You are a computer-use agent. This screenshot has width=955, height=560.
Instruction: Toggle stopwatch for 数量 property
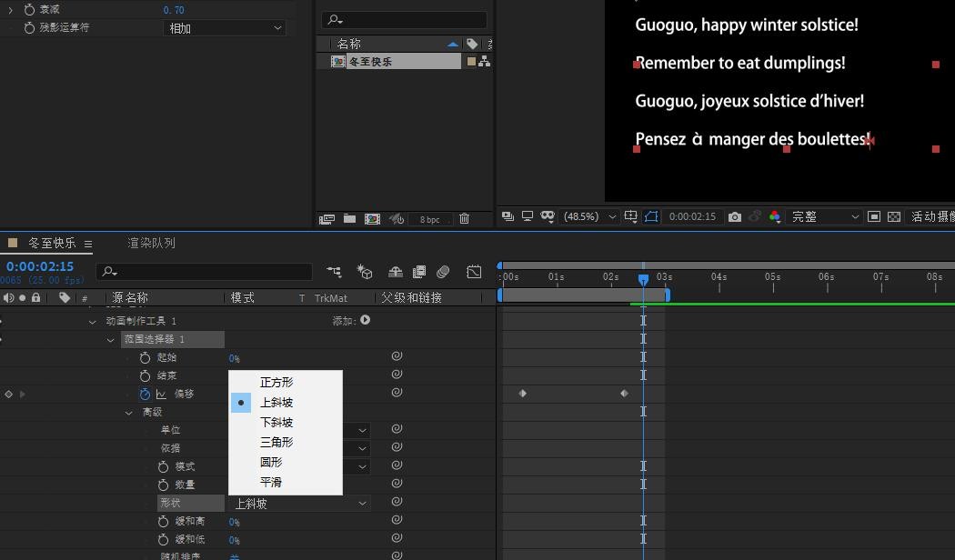[x=163, y=485]
